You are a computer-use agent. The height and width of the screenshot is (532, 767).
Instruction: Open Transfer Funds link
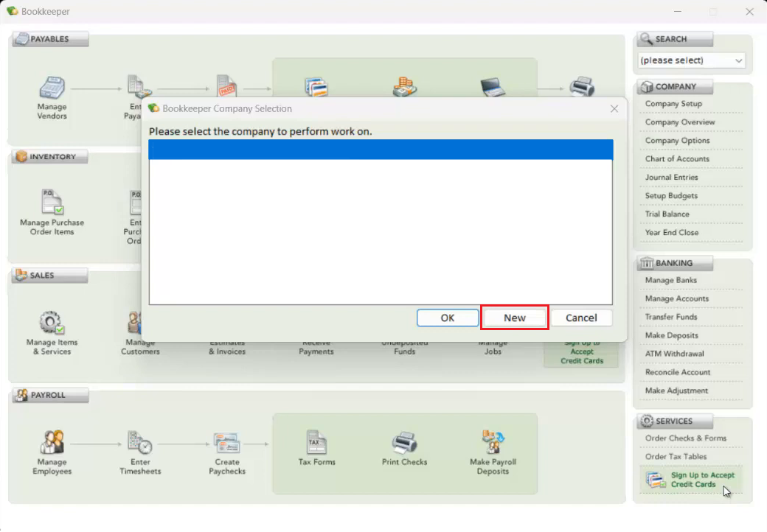pos(671,317)
